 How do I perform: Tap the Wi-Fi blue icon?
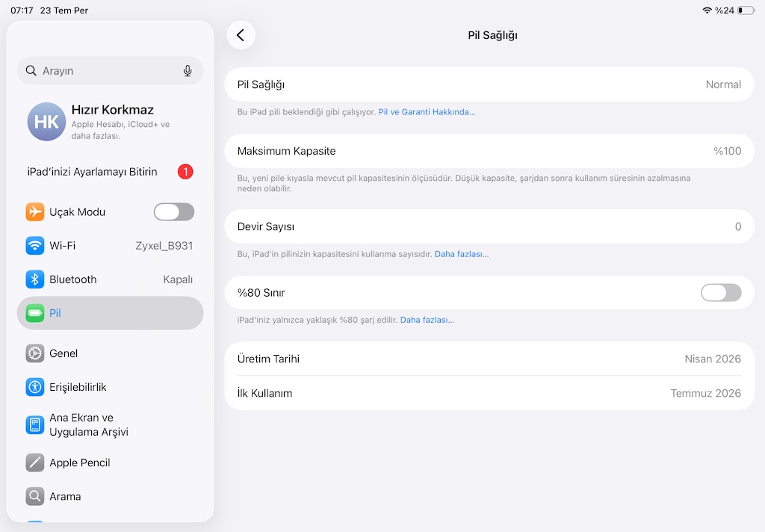[34, 246]
